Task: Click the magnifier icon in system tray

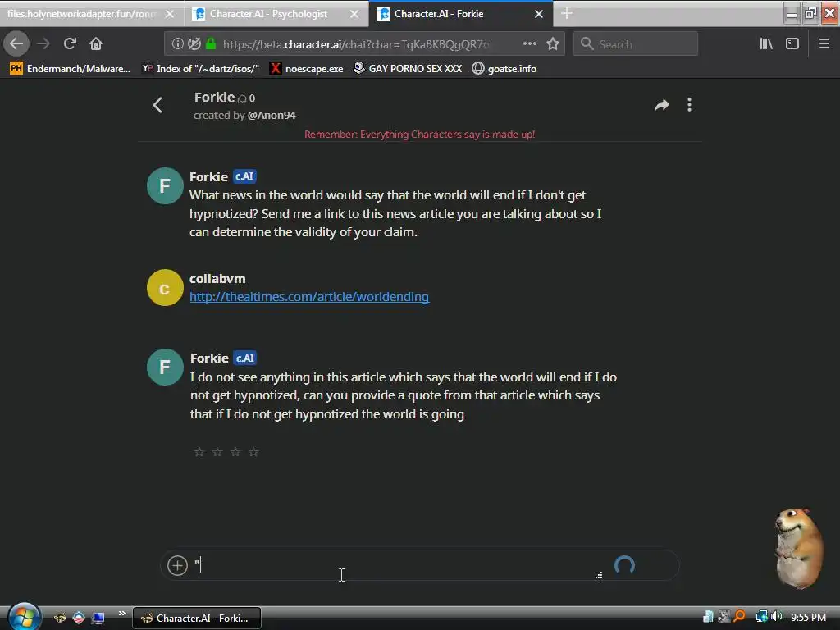Action: coord(740,617)
